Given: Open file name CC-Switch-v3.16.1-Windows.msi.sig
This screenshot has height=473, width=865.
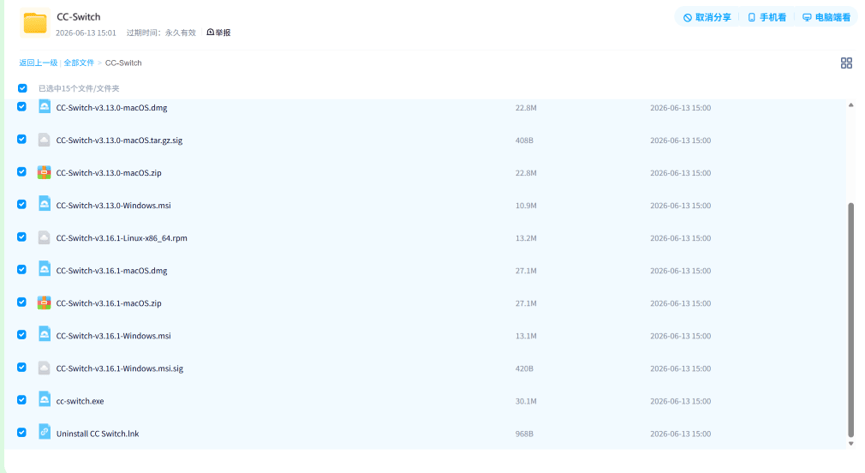Looking at the screenshot, I should [x=120, y=368].
